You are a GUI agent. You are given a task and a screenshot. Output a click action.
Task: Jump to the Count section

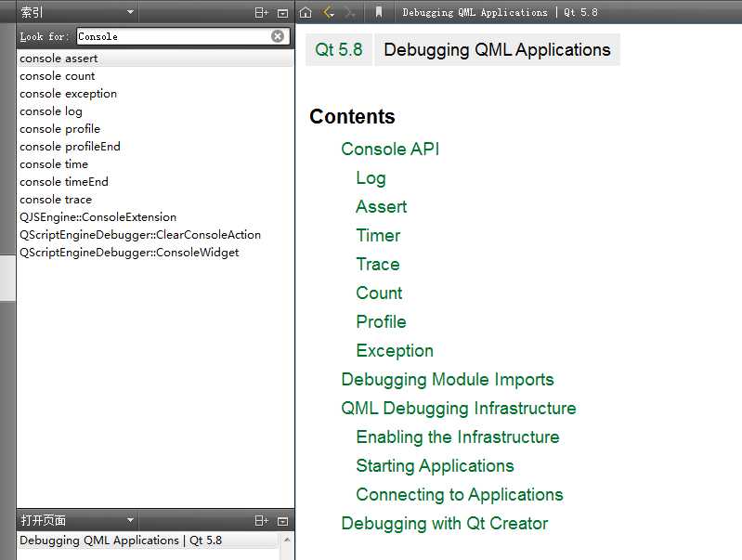tap(379, 293)
